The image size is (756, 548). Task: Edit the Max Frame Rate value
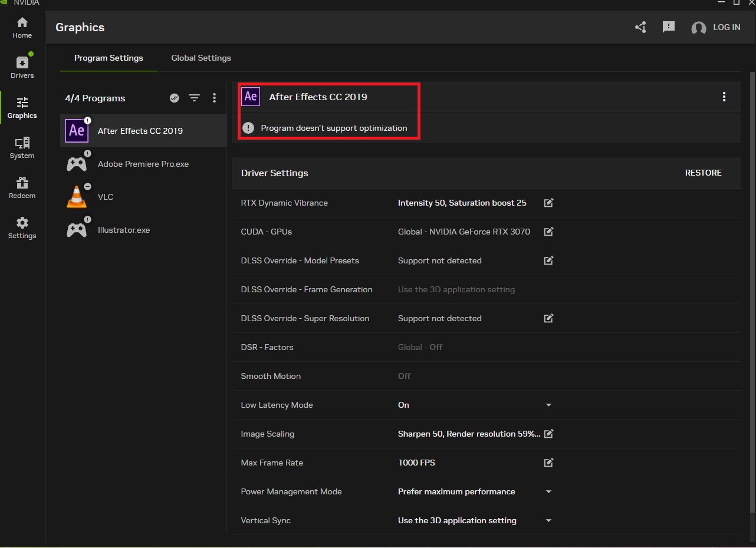pos(548,463)
